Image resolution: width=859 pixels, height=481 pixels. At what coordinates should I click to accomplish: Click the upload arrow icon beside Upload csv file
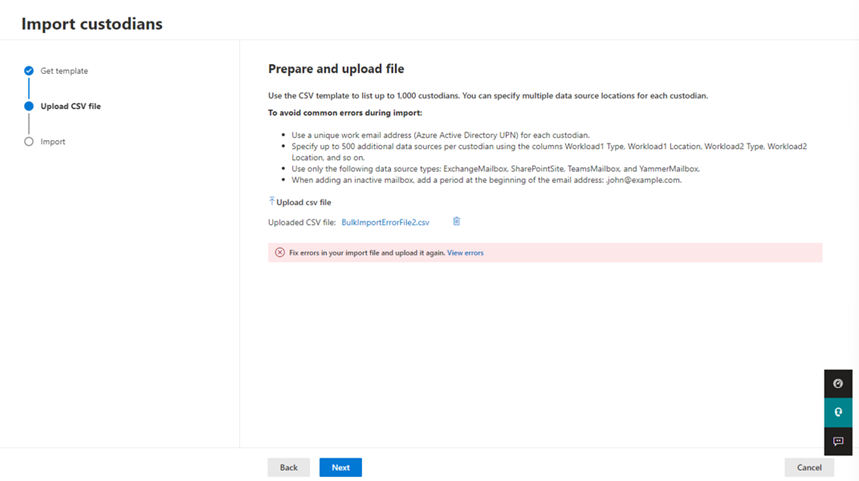point(272,201)
